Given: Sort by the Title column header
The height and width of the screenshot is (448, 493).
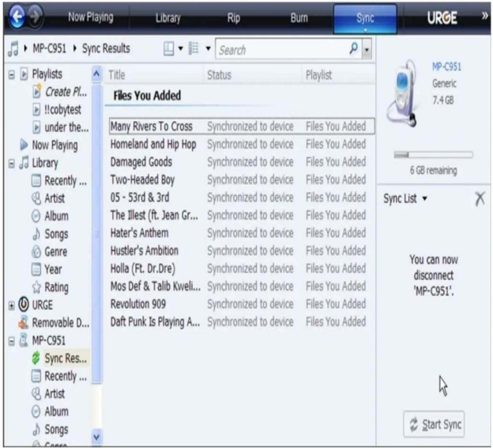Looking at the screenshot, I should click(154, 75).
